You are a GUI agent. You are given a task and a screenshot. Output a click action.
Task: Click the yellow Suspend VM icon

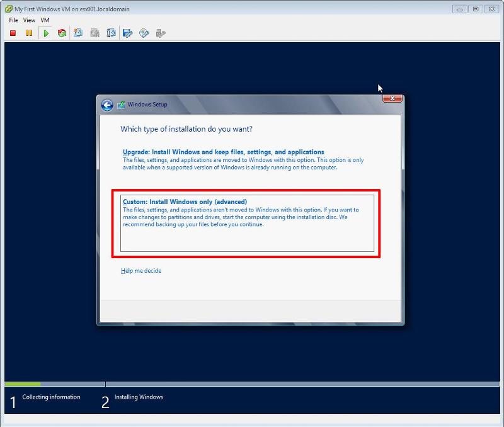pyautogui.click(x=29, y=33)
